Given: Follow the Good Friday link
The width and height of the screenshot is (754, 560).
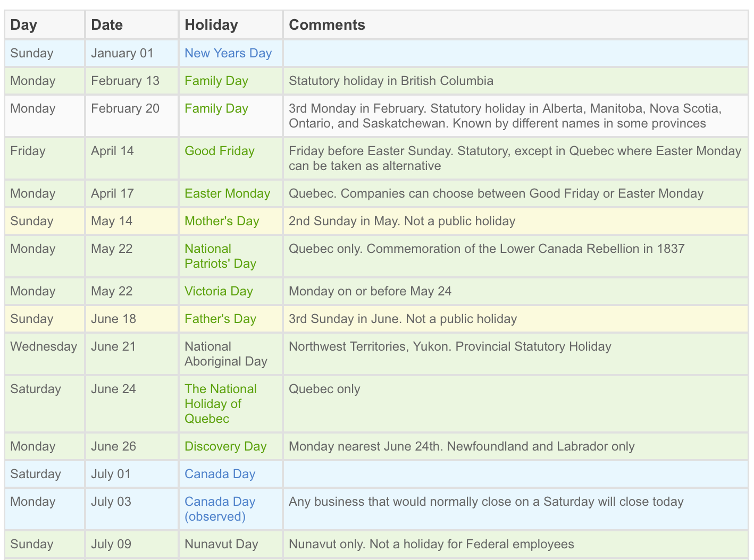Looking at the screenshot, I should 219,151.
